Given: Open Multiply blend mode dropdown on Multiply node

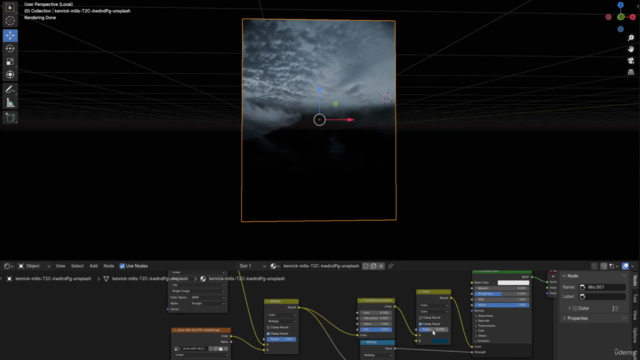Looking at the screenshot, I should 282,321.
